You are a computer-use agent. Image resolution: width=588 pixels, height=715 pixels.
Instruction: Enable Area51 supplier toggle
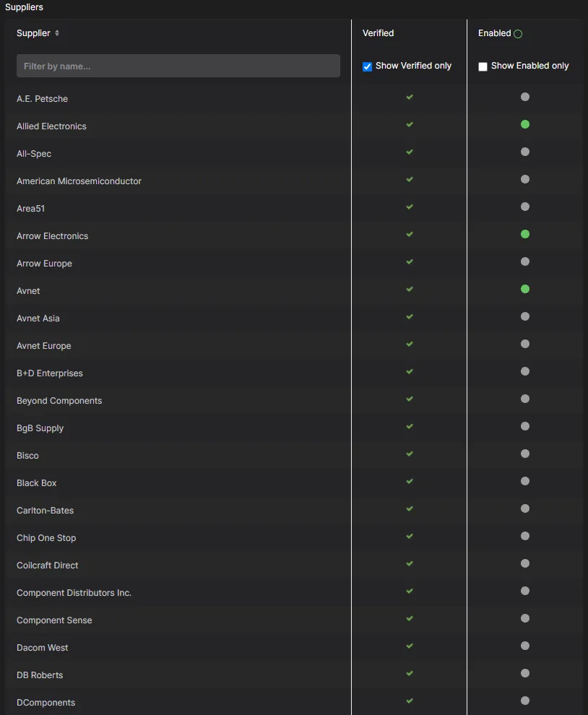pyautogui.click(x=525, y=207)
